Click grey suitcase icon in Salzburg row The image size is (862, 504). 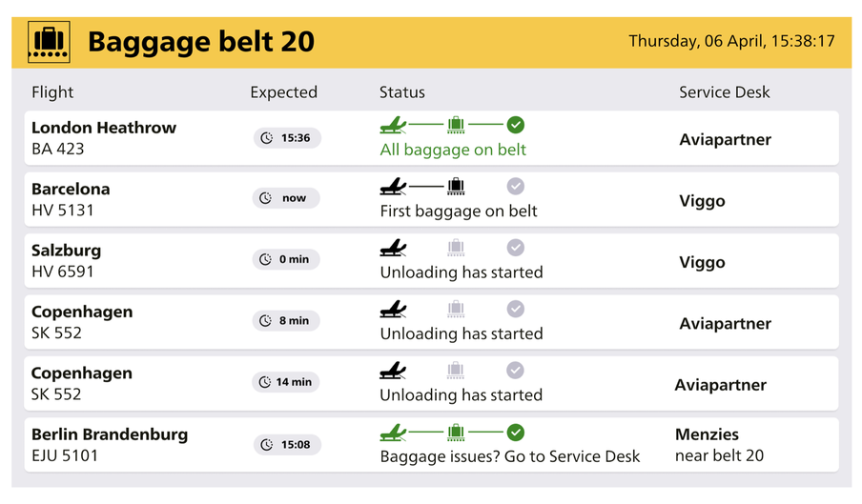(x=456, y=248)
